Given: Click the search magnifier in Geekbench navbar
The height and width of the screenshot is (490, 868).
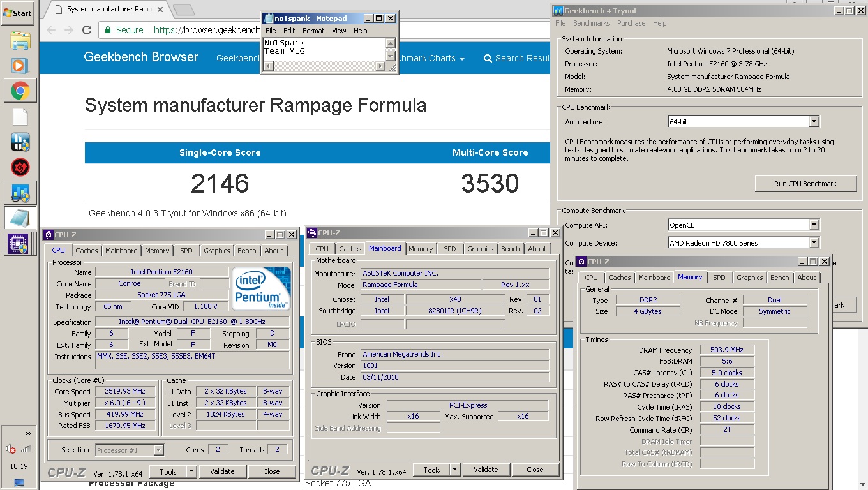Looking at the screenshot, I should (x=488, y=58).
